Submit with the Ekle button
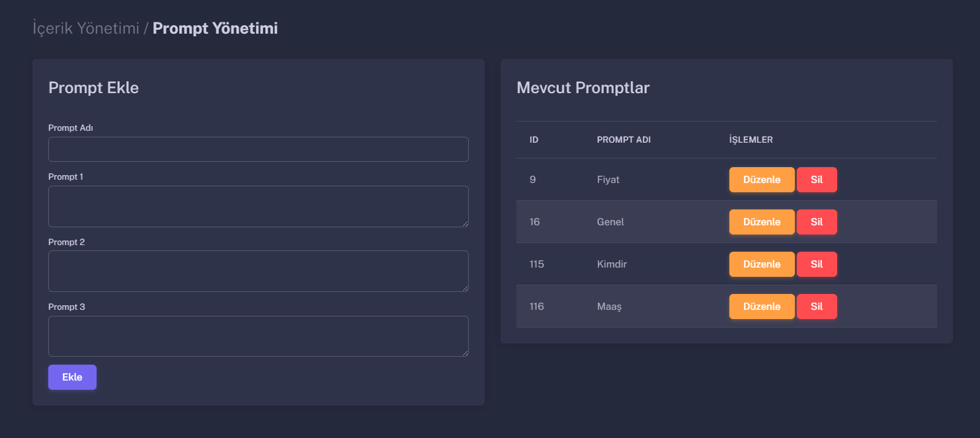Viewport: 980px width, 438px height. (x=72, y=377)
